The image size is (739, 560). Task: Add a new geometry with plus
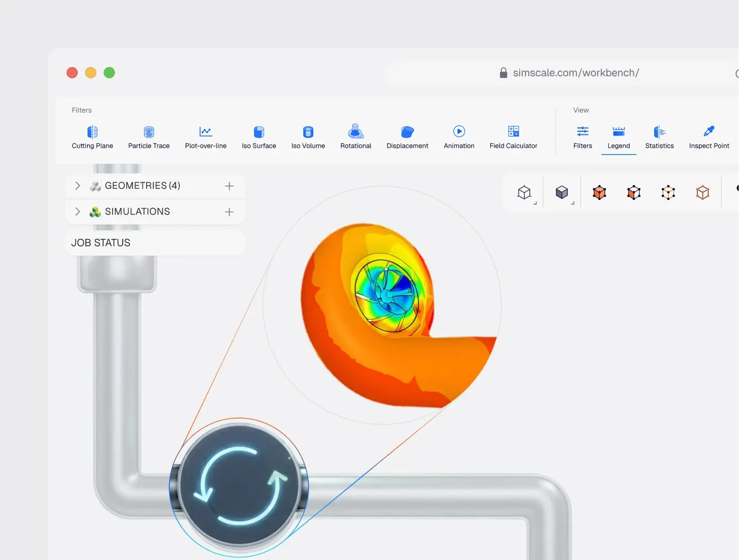[229, 186]
